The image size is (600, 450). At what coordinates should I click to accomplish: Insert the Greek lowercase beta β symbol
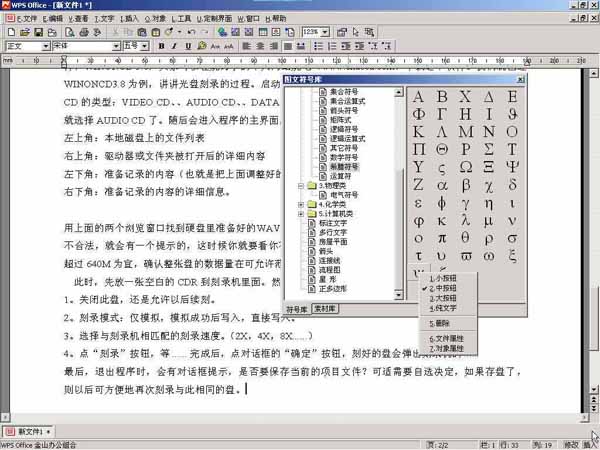466,185
